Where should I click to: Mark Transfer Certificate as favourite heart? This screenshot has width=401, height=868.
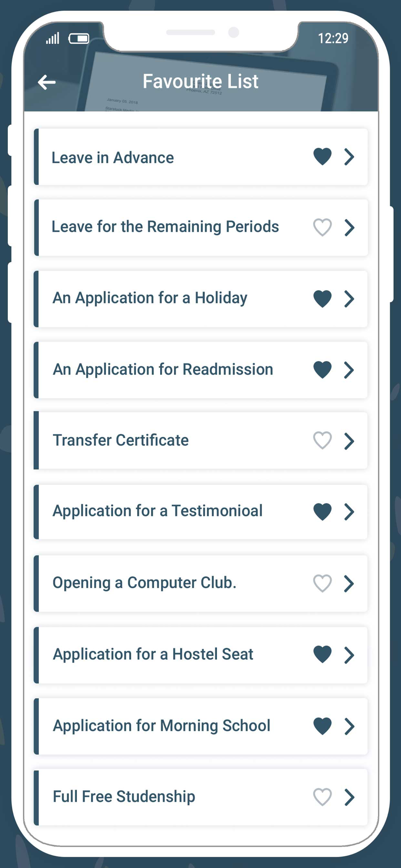pos(322,441)
